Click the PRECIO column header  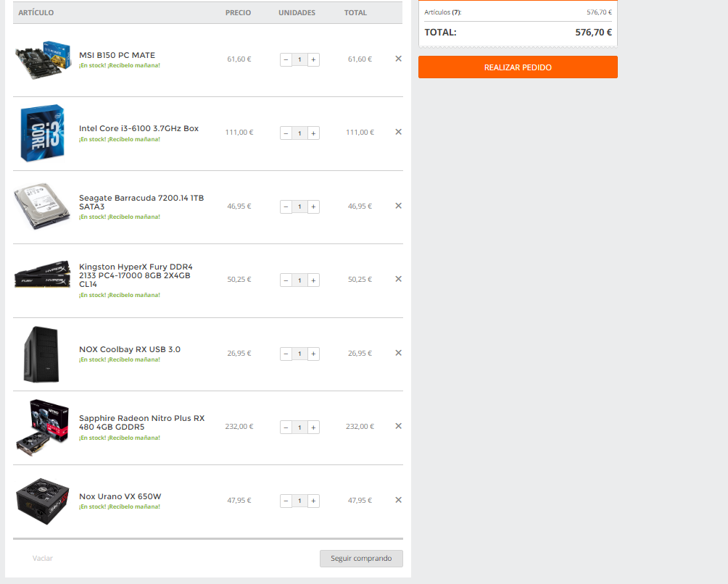(238, 12)
